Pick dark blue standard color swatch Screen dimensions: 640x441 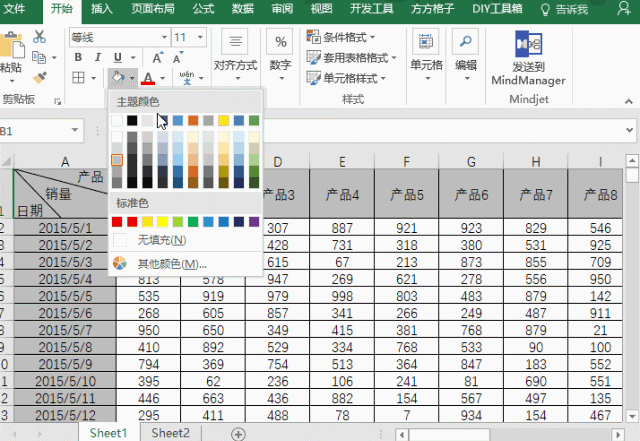[x=239, y=222]
